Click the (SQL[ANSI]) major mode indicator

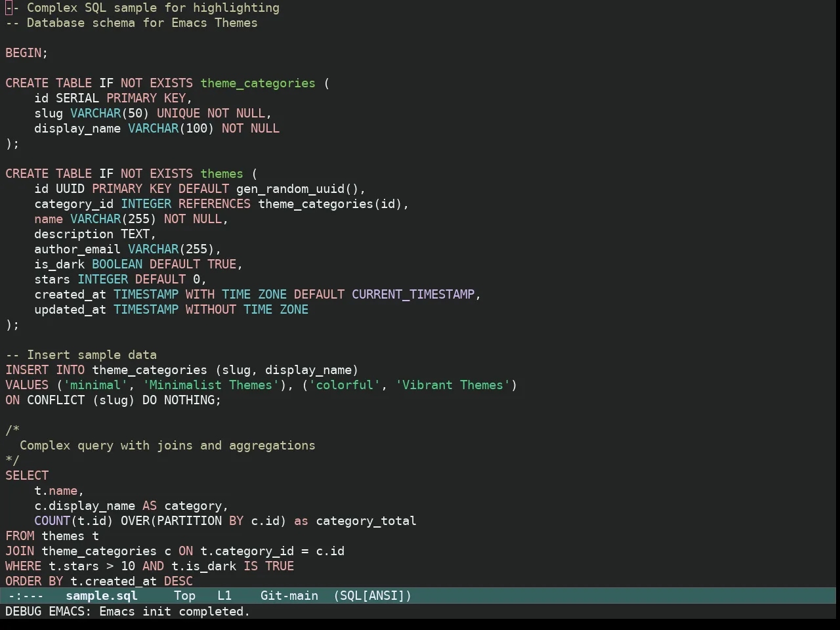[373, 596]
